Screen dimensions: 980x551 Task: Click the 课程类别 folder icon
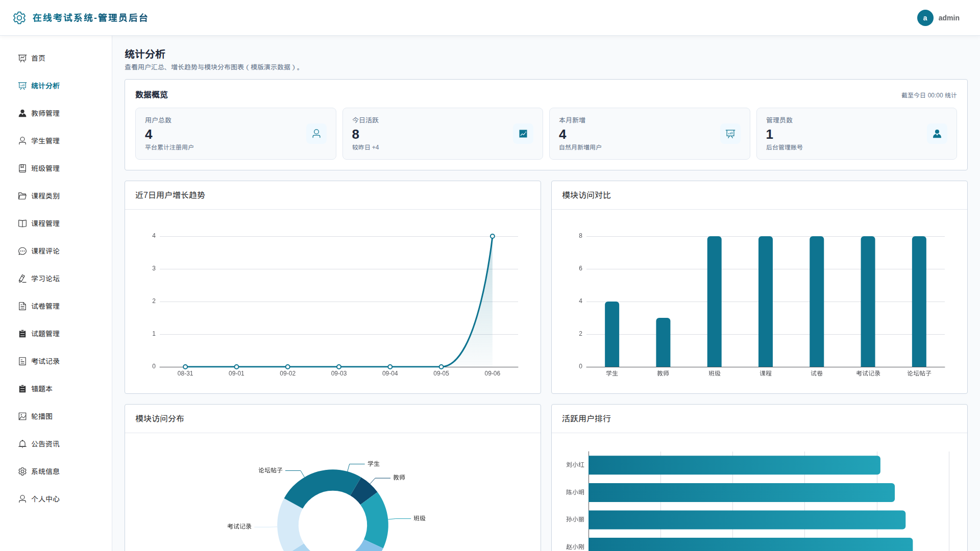pyautogui.click(x=22, y=196)
